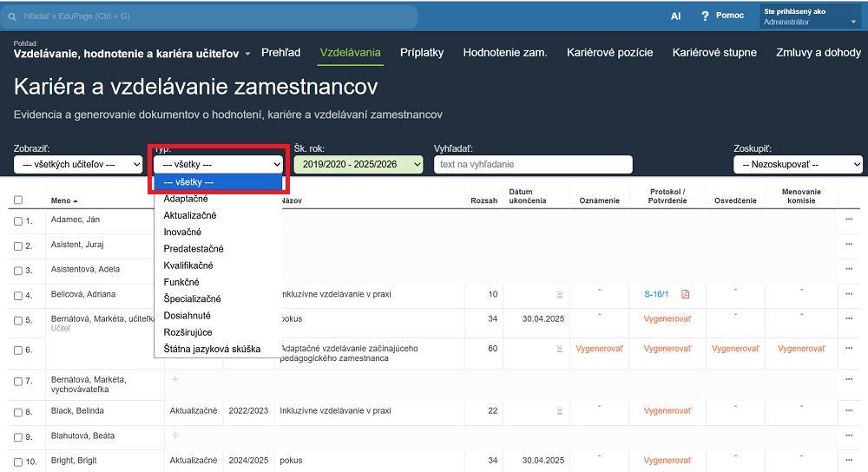Viewport: 868px width, 472px height.
Task: Click the search magnifier icon in top bar
Action: (x=13, y=16)
